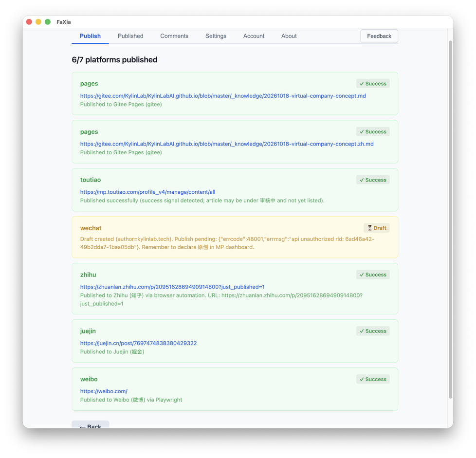
Task: Click the Success badge on zhihu card
Action: (x=373, y=275)
